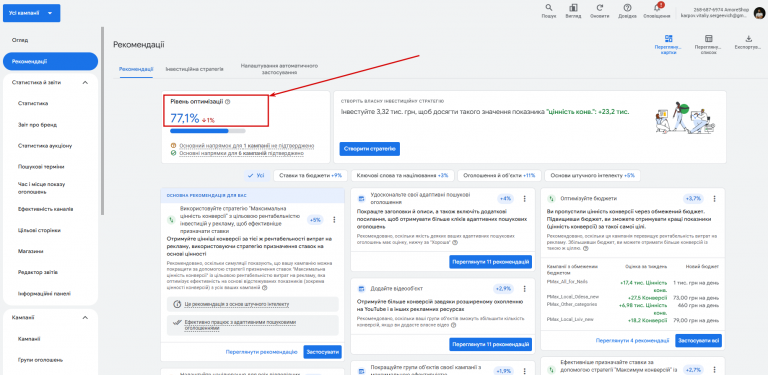Open three-dot menu on Додайте відеооб'єкт card

[x=525, y=288]
